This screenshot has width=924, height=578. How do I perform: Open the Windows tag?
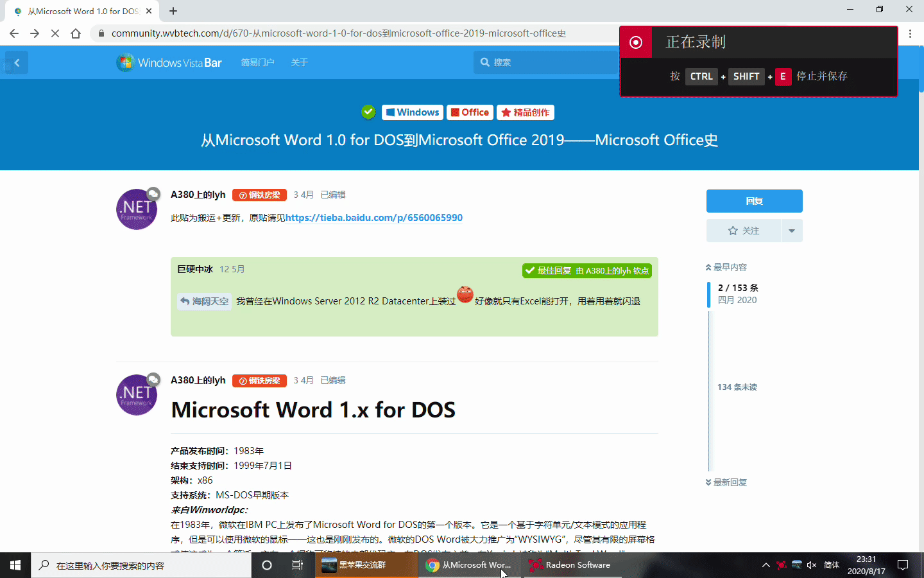pos(412,112)
